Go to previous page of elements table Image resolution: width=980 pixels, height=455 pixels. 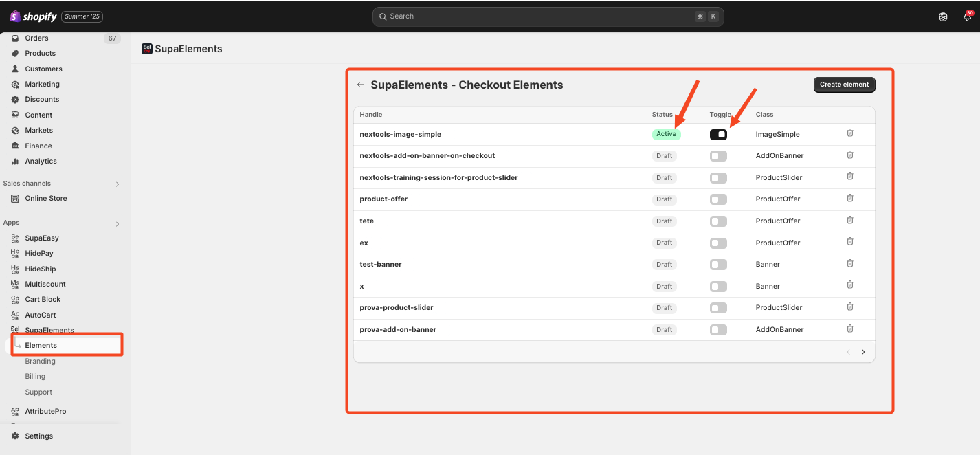point(848,352)
